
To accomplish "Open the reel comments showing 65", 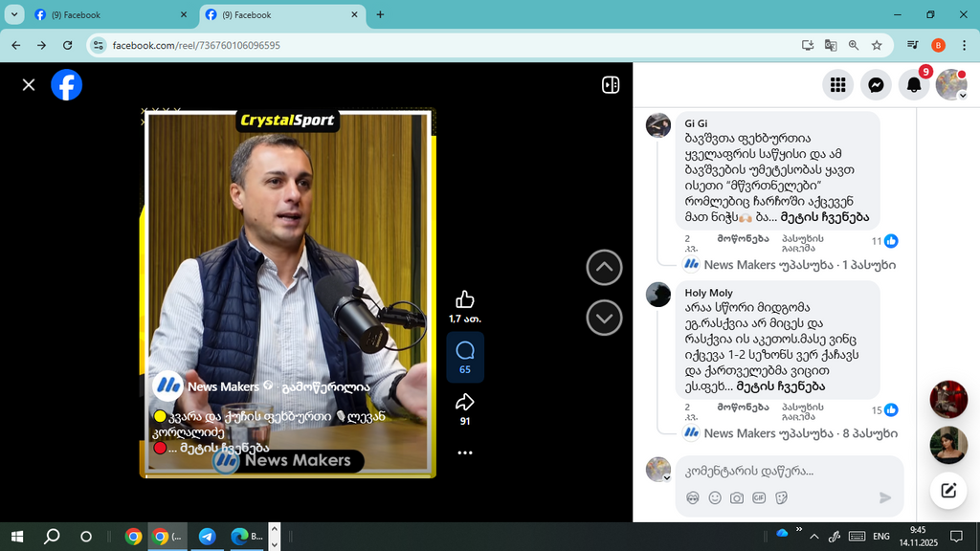I will coord(465,358).
